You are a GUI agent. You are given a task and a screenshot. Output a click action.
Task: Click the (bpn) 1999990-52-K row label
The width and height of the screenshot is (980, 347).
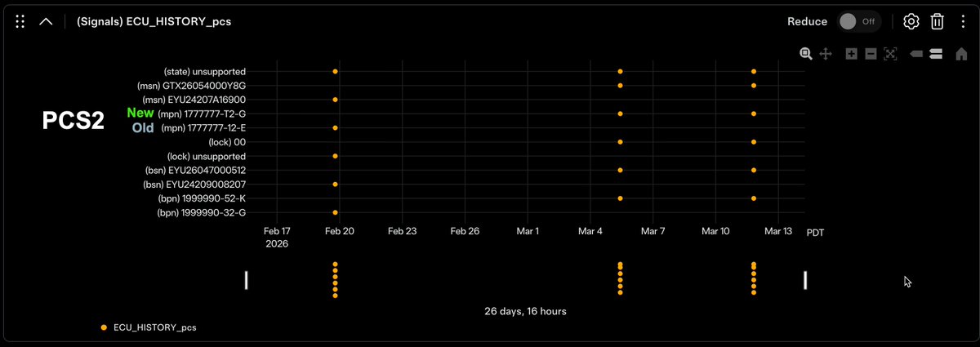(202, 198)
